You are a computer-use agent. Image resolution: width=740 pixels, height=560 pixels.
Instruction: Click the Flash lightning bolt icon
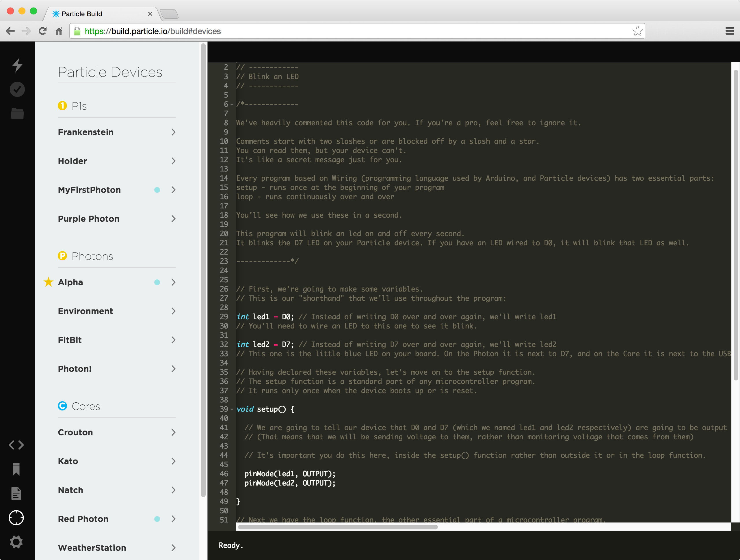click(x=17, y=65)
